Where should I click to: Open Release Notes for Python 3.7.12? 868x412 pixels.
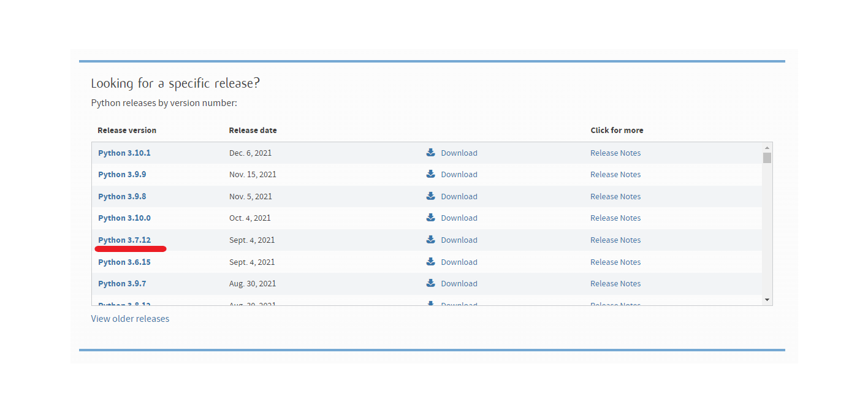(615, 240)
